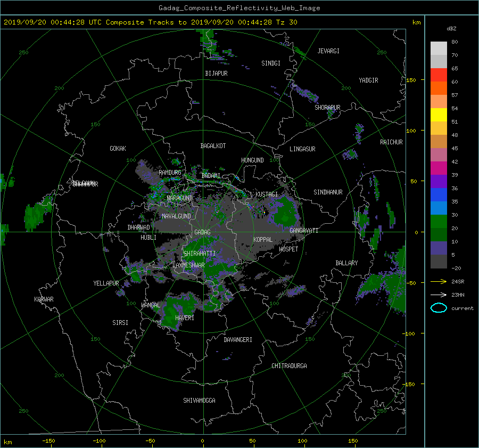Image resolution: width=479 pixels, height=448 pixels.
Task: Click the '80' value in dBZ legend
Action: 455,42
